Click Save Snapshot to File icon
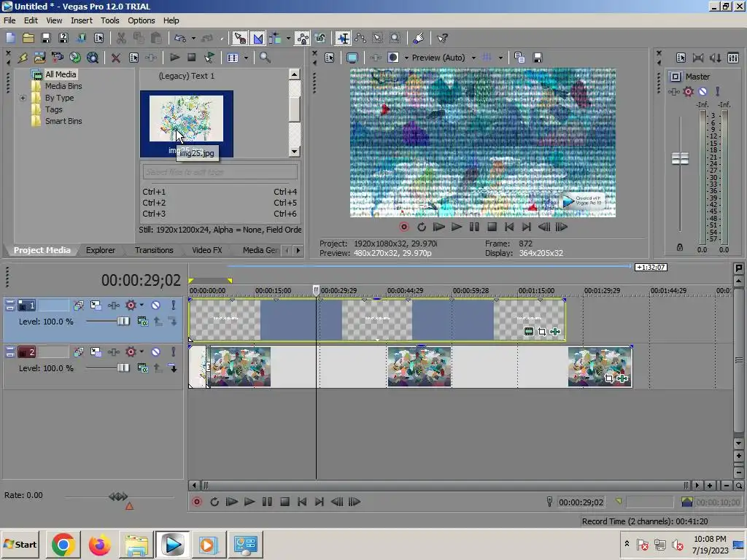747x560 pixels. [538, 58]
